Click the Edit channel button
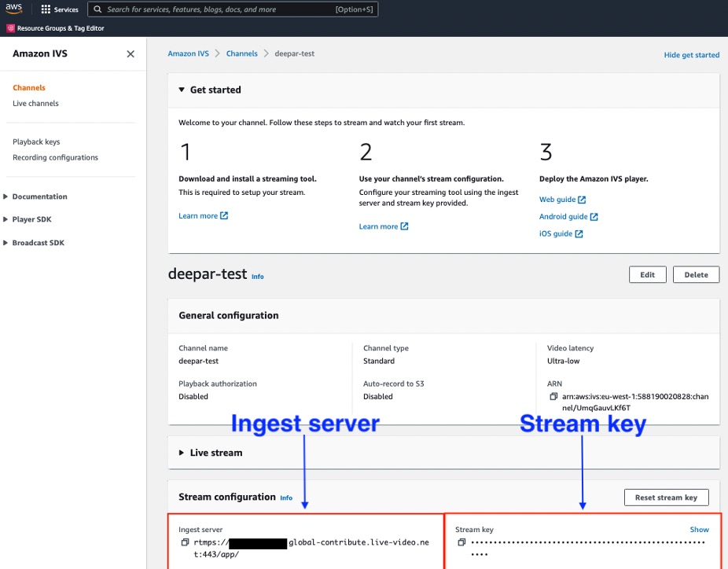This screenshot has height=569, width=728. 647,275
